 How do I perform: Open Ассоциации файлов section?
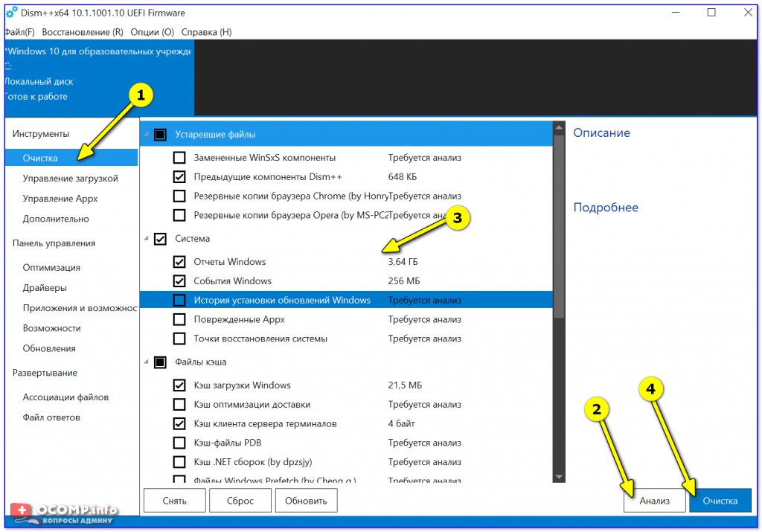tap(65, 397)
